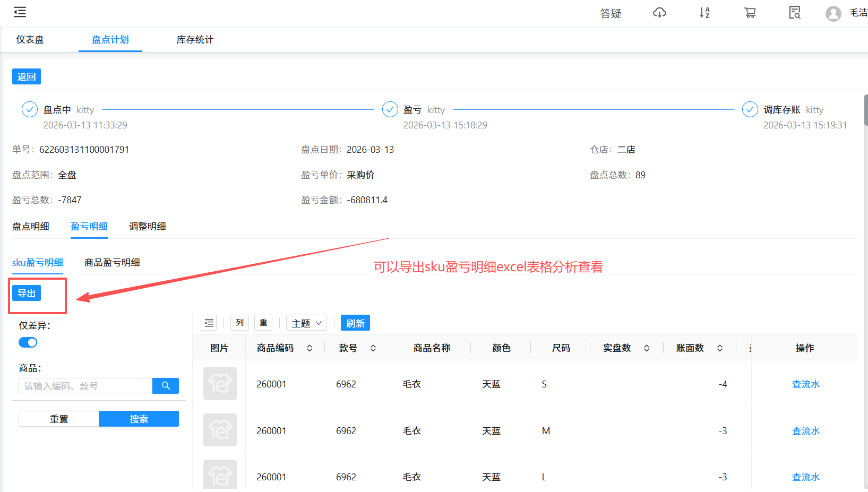Image resolution: width=868 pixels, height=492 pixels.
Task: Switch to the 商品盈亏明细 tab
Action: (x=111, y=262)
